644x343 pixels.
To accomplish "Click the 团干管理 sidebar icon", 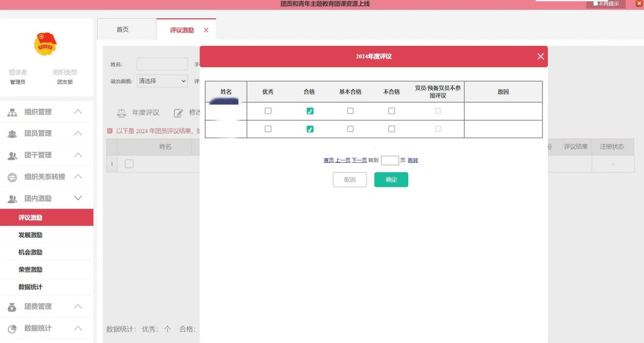I will [x=13, y=156].
